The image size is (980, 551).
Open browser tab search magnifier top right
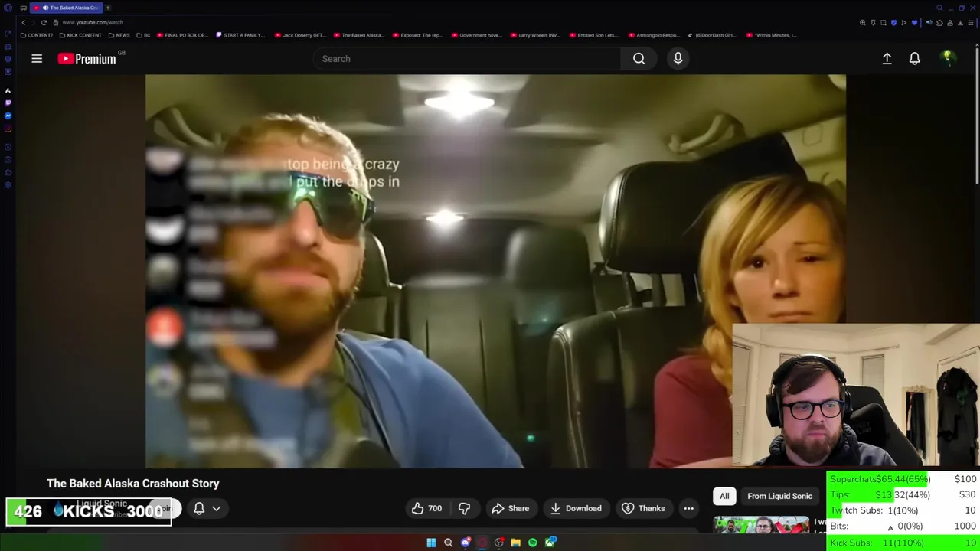pyautogui.click(x=939, y=8)
